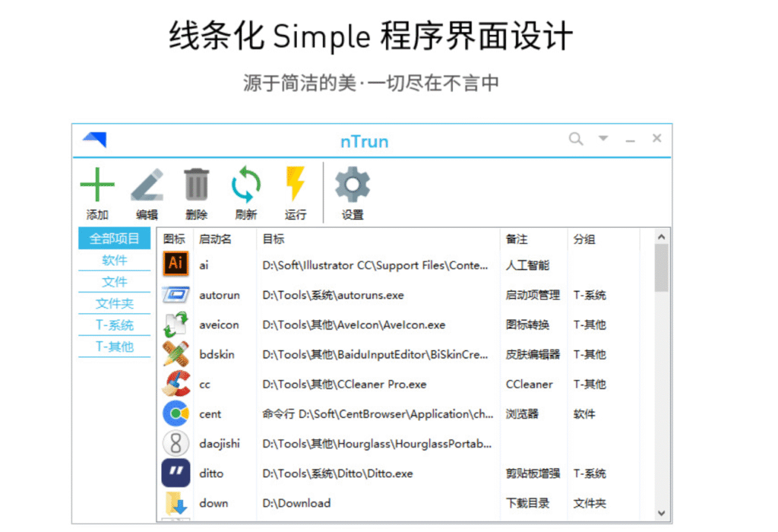Click the green Add (添加) plus icon

tap(97, 185)
